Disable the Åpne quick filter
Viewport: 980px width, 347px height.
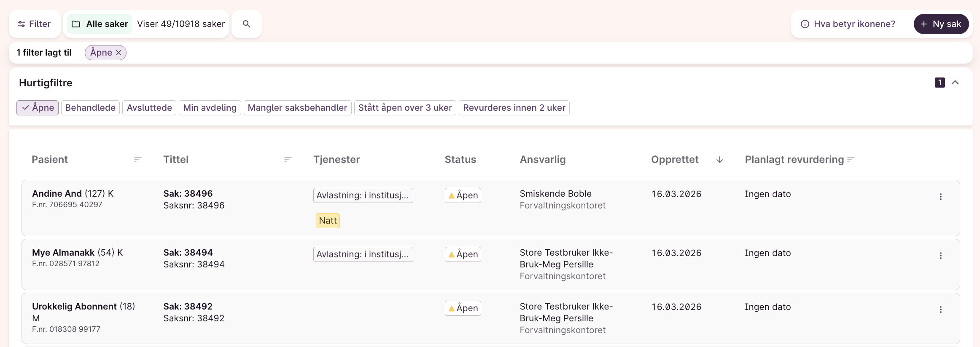tap(38, 108)
